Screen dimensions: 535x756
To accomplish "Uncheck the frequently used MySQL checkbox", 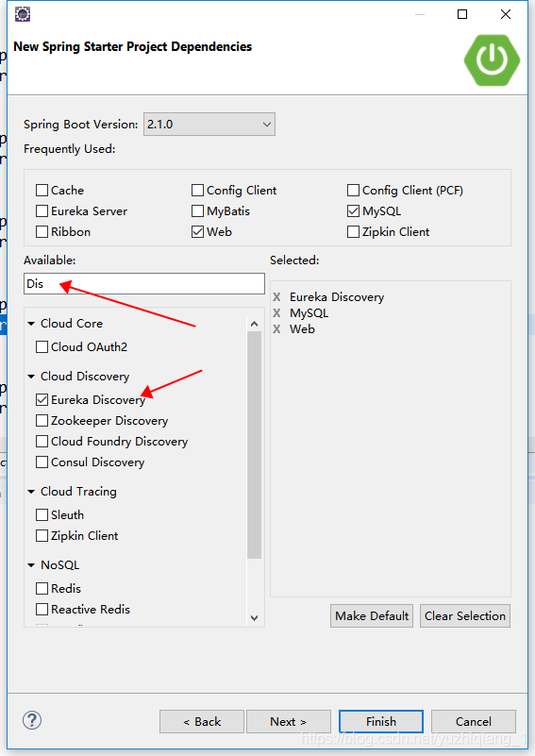I will [353, 211].
